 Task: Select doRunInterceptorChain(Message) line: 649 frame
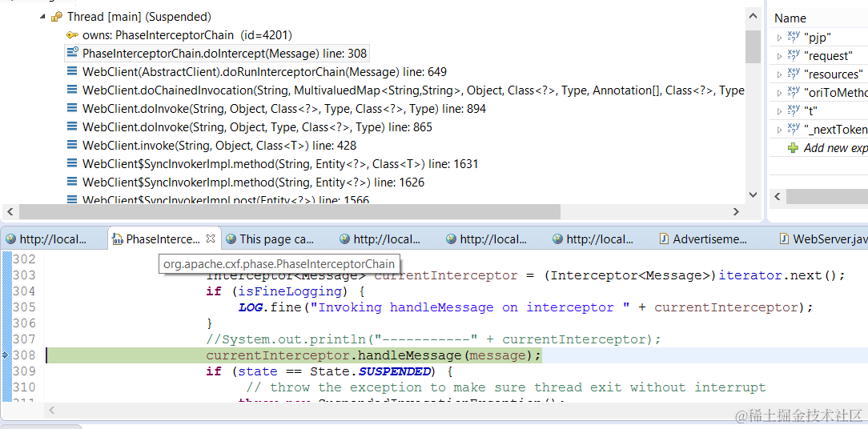pos(264,72)
